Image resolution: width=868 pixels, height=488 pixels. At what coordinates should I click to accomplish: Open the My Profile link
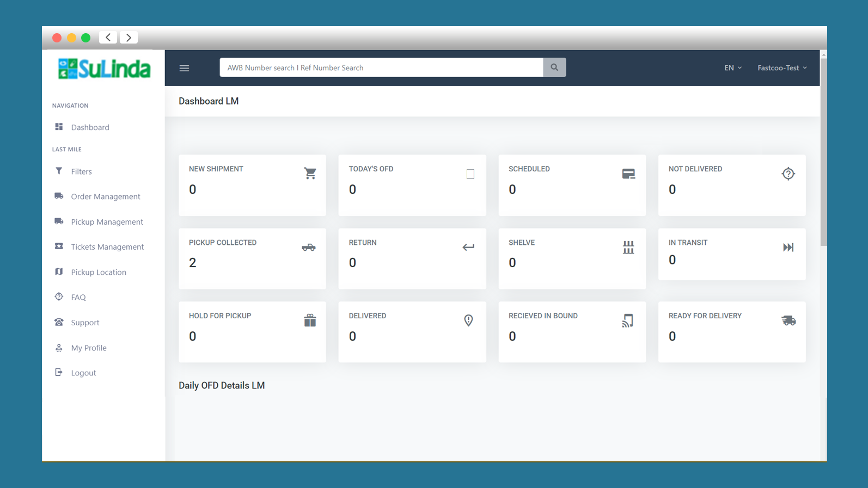click(x=88, y=348)
